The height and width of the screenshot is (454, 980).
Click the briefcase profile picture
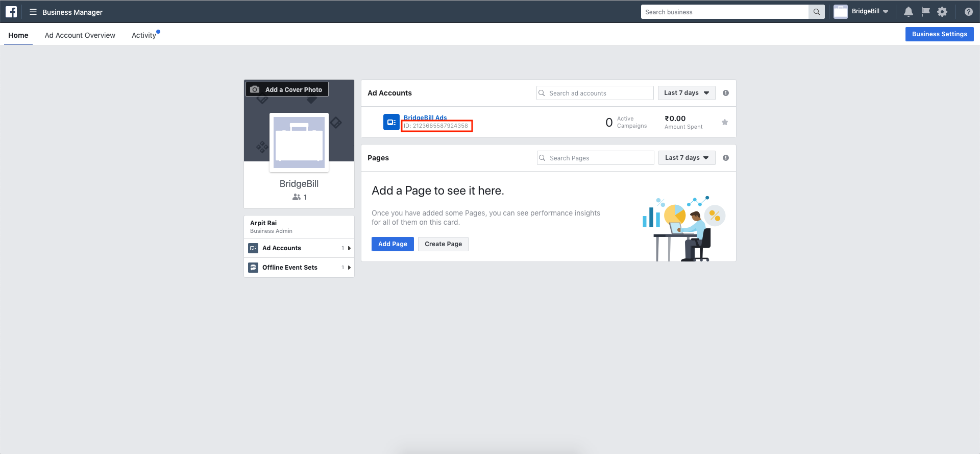point(299,142)
